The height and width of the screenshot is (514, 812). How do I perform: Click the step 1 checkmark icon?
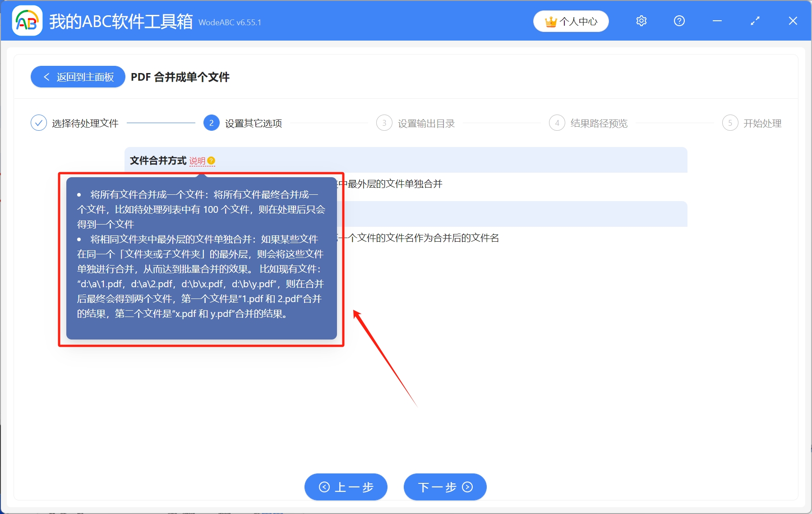pyautogui.click(x=39, y=123)
